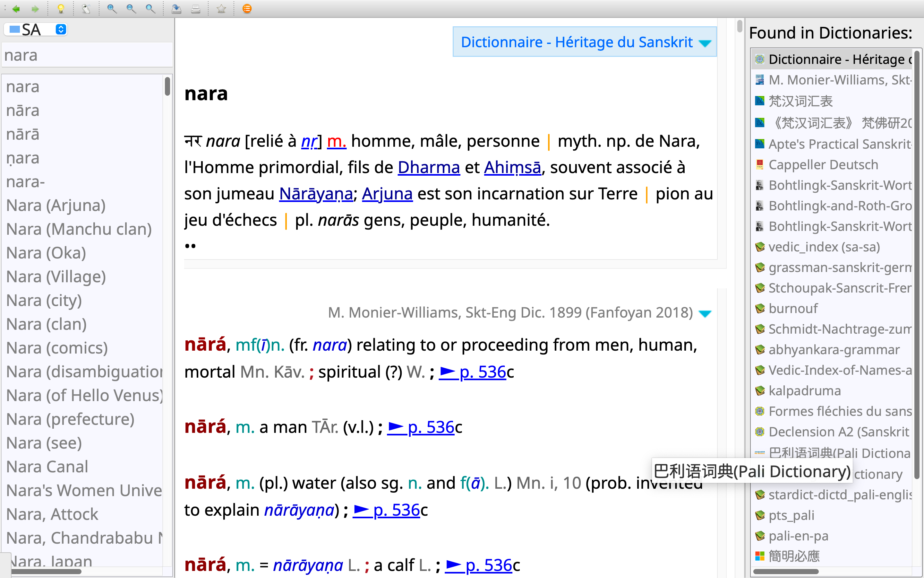Open the Arjuna link in the article
Viewport: 924px width, 578px height.
coord(387,194)
